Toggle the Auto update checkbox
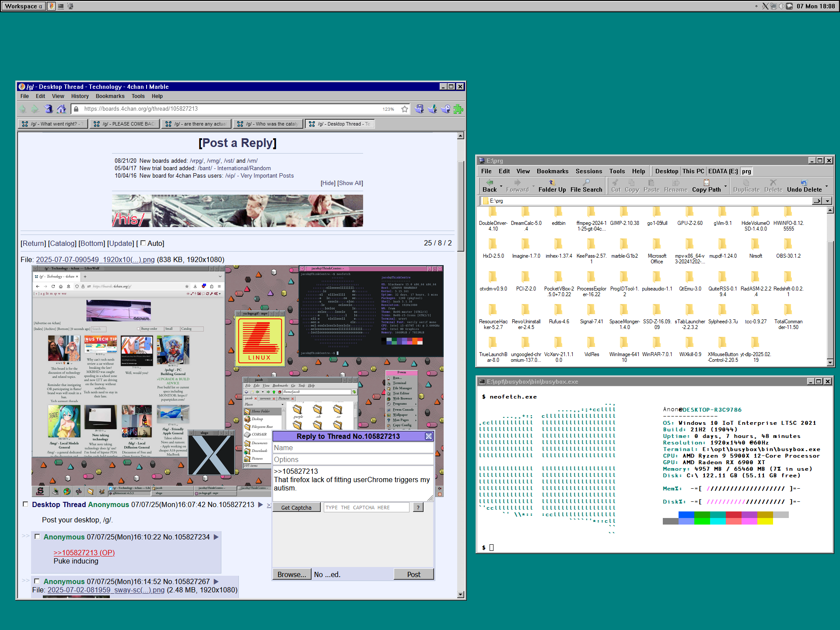840x630 pixels. coord(143,243)
